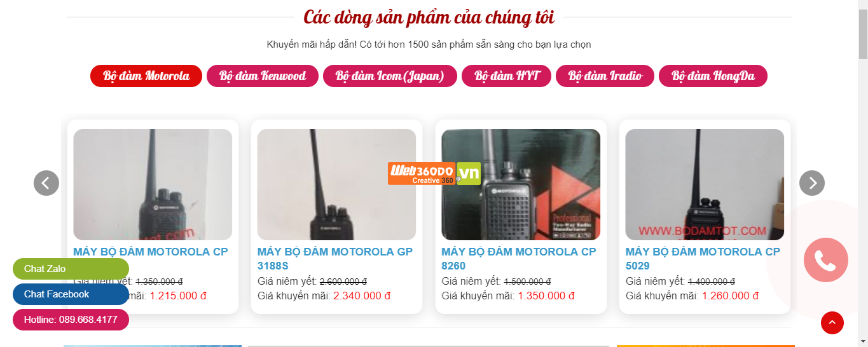Open Máy bộ đàm Motorola CP 8260 link
Viewport: 868px width, 347px height.
pyautogui.click(x=519, y=259)
